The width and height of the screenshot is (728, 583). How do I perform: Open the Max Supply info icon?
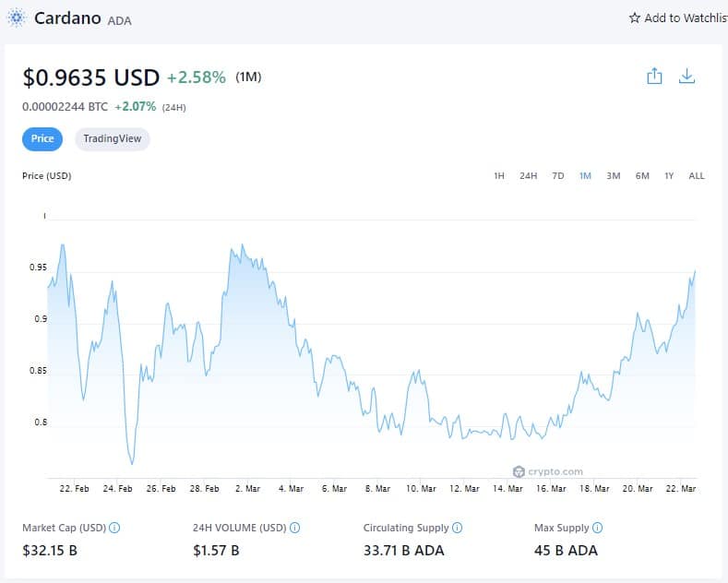(598, 528)
